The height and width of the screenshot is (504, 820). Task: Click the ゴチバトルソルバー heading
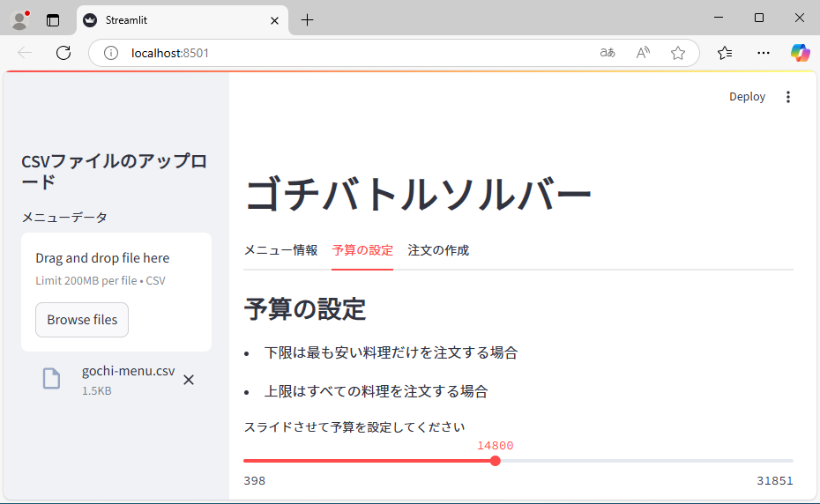coord(417,194)
